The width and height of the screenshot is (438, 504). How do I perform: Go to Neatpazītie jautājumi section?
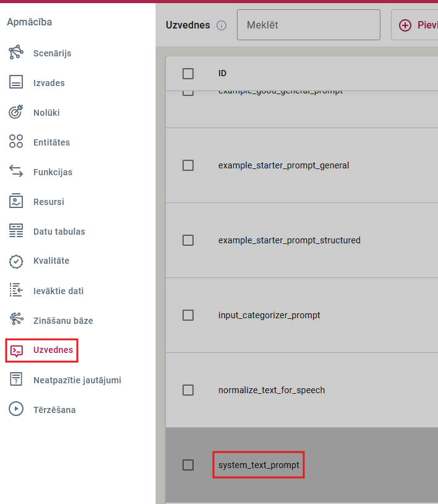pyautogui.click(x=77, y=380)
